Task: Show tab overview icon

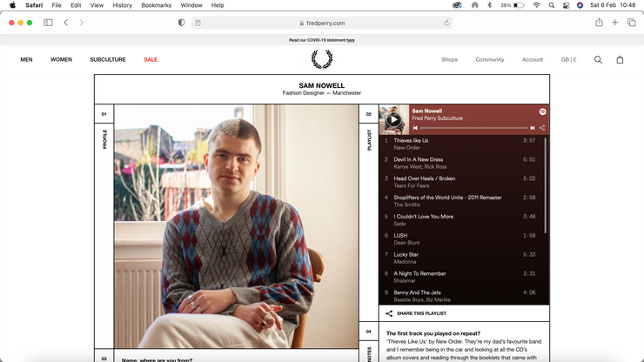Action: [631, 23]
